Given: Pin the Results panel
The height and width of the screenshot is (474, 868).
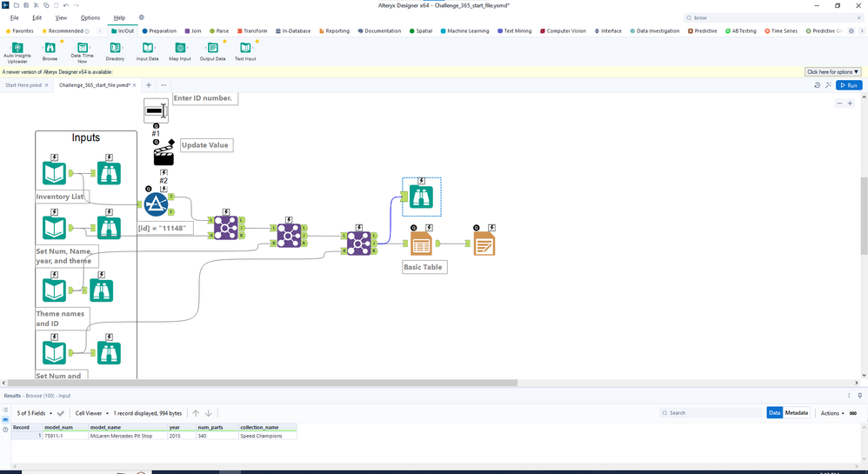Looking at the screenshot, I should coord(859,396).
